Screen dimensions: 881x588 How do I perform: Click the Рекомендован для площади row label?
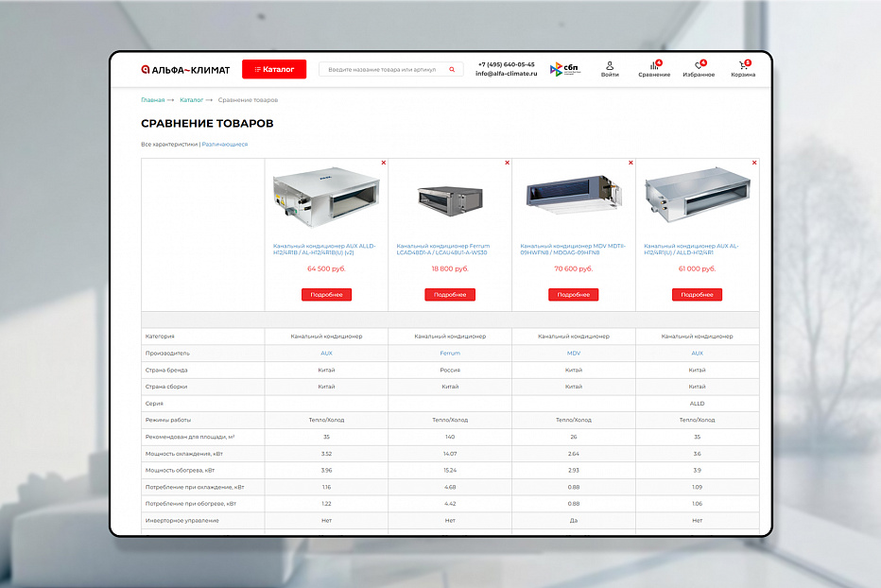[190, 437]
